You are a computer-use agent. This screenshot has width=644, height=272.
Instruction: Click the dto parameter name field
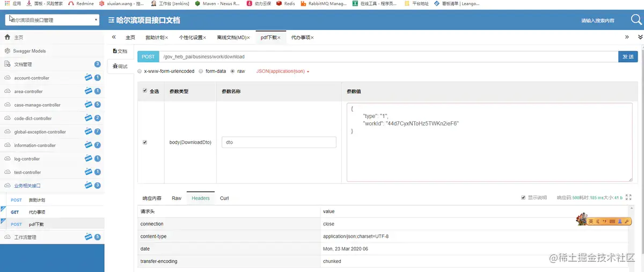tap(279, 142)
